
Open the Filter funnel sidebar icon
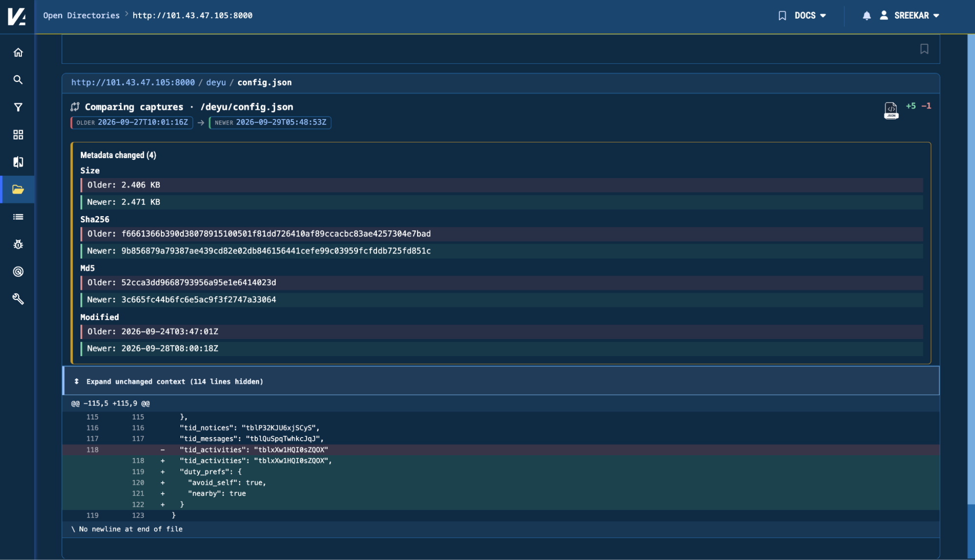click(x=18, y=107)
